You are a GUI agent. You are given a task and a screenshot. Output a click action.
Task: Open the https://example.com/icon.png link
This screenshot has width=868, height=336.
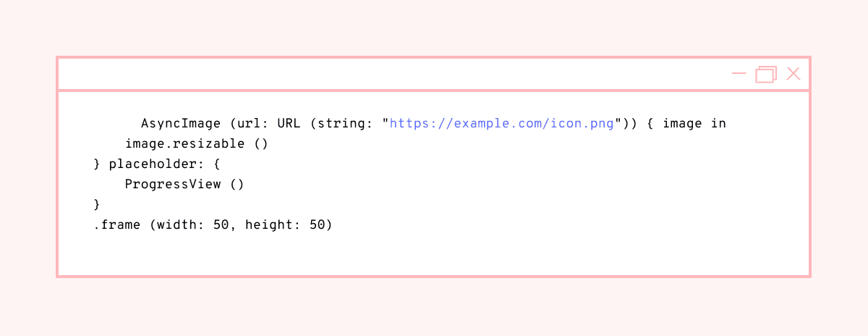502,123
